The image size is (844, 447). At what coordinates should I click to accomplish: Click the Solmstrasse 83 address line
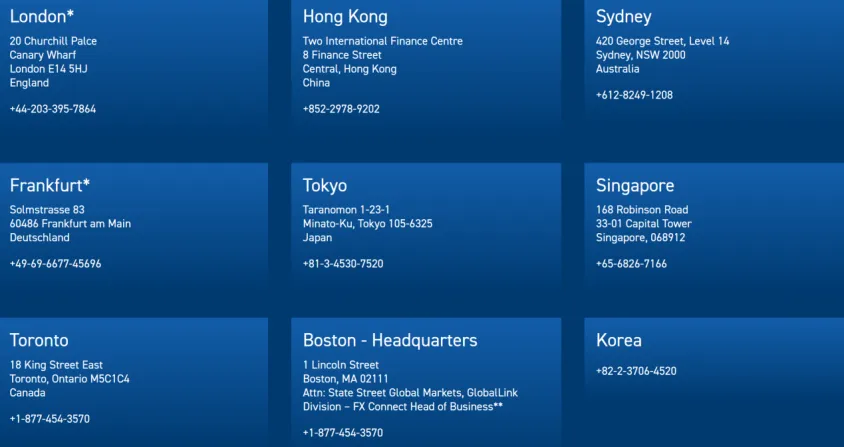47,209
